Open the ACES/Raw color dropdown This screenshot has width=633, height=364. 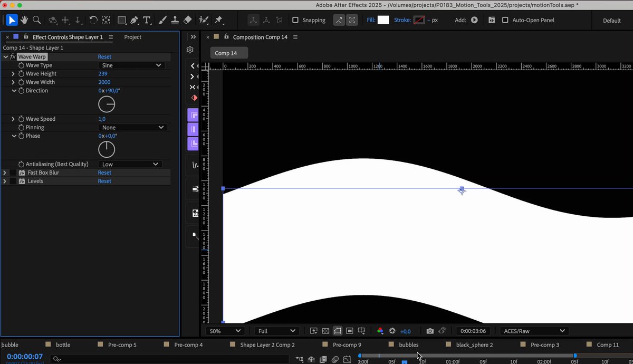534,331
